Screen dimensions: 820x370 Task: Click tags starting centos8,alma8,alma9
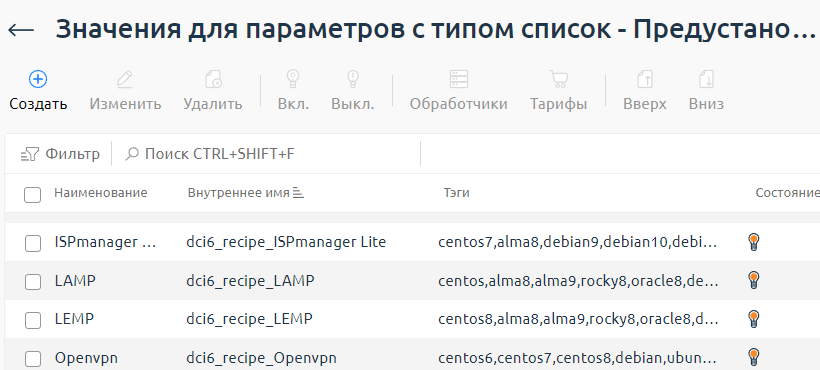pos(578,319)
